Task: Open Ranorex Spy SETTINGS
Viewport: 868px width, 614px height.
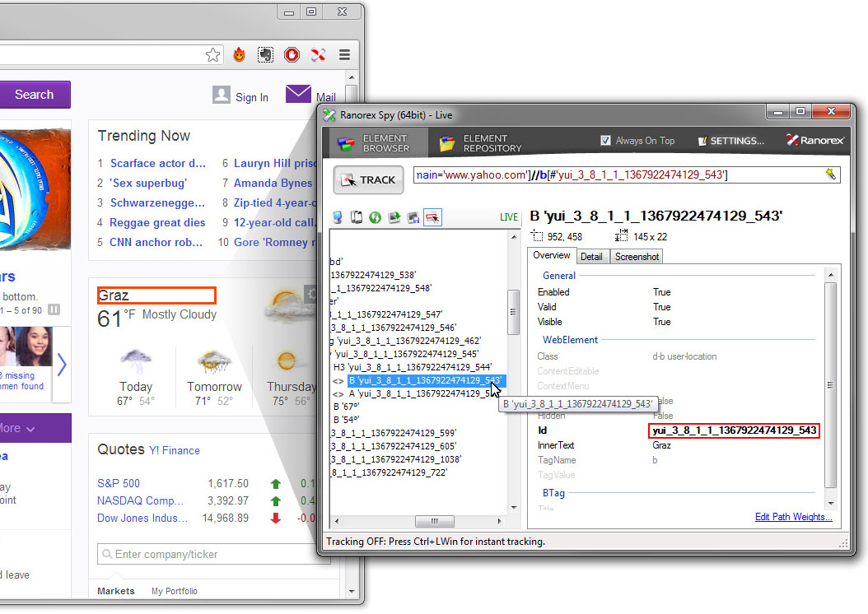Action: (x=730, y=141)
